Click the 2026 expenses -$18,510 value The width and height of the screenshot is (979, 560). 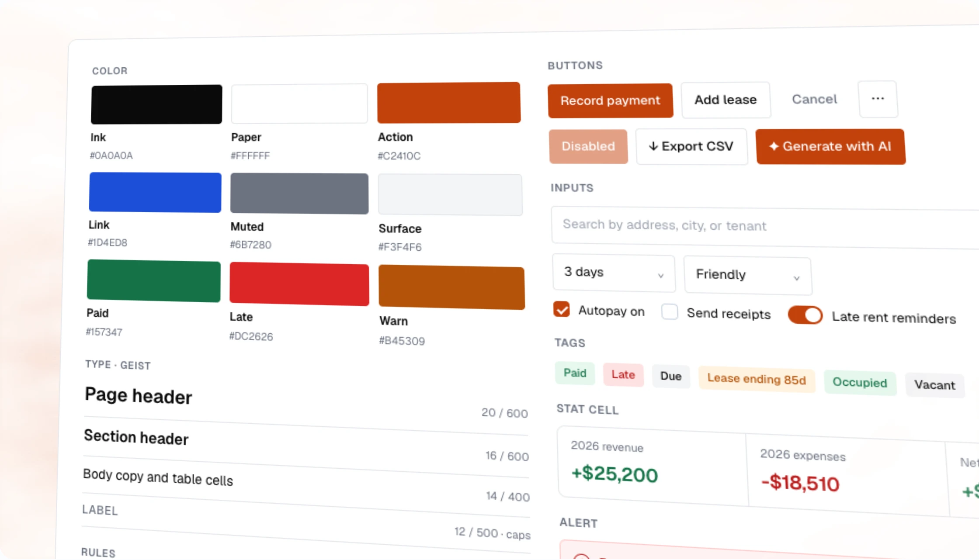(x=800, y=483)
